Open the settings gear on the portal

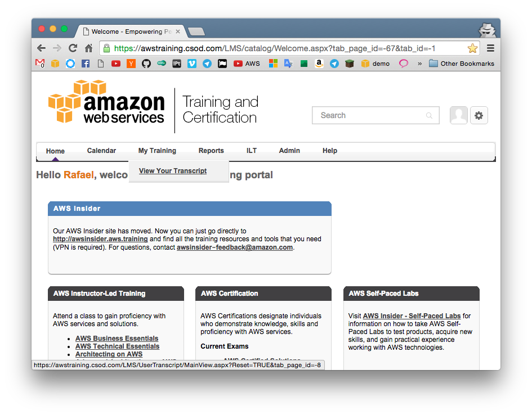point(479,115)
